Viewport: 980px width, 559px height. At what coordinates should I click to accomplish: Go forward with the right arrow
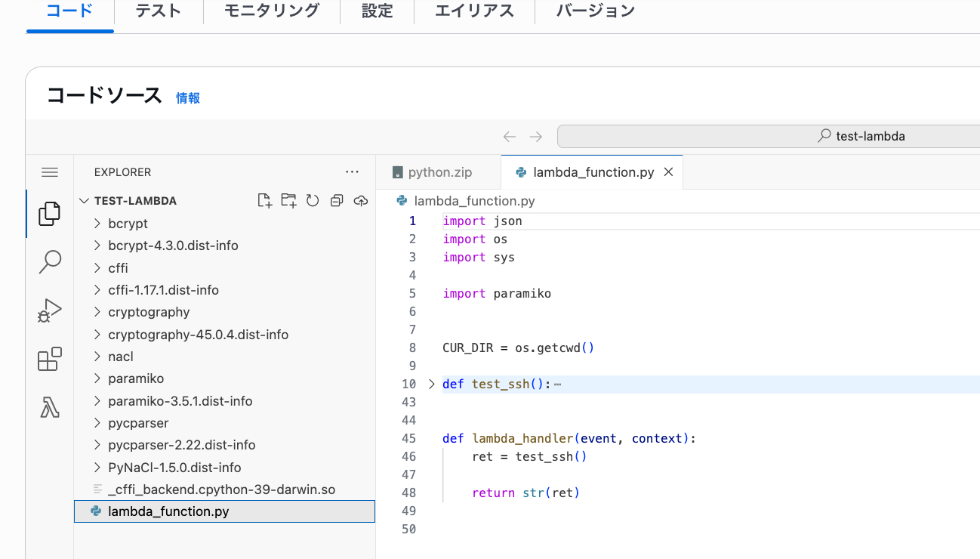(x=536, y=136)
